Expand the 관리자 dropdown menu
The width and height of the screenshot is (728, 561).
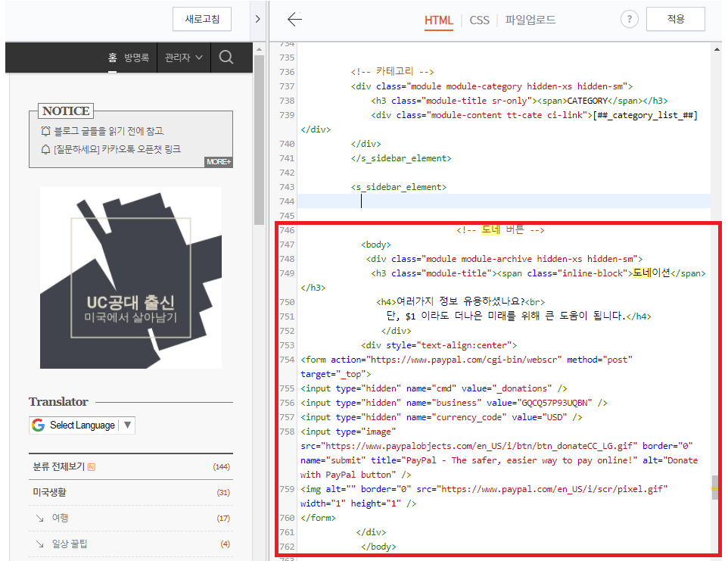(184, 58)
